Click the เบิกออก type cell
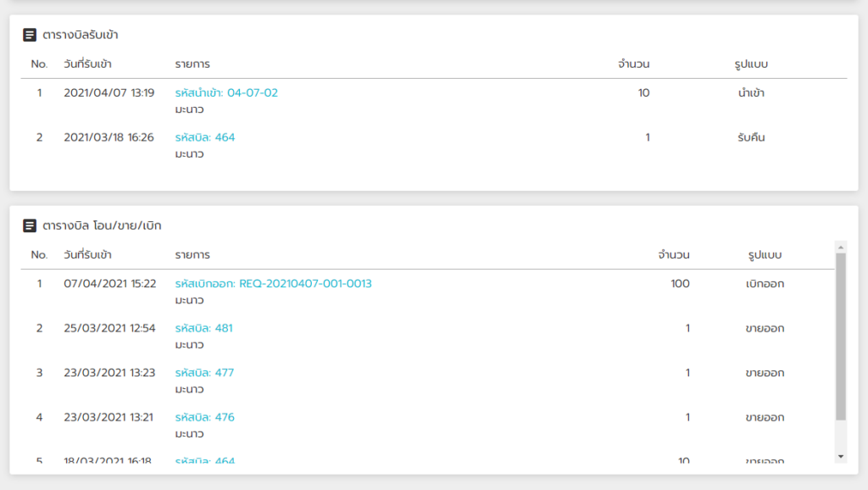Image resolution: width=868 pixels, height=490 pixels. pos(765,283)
